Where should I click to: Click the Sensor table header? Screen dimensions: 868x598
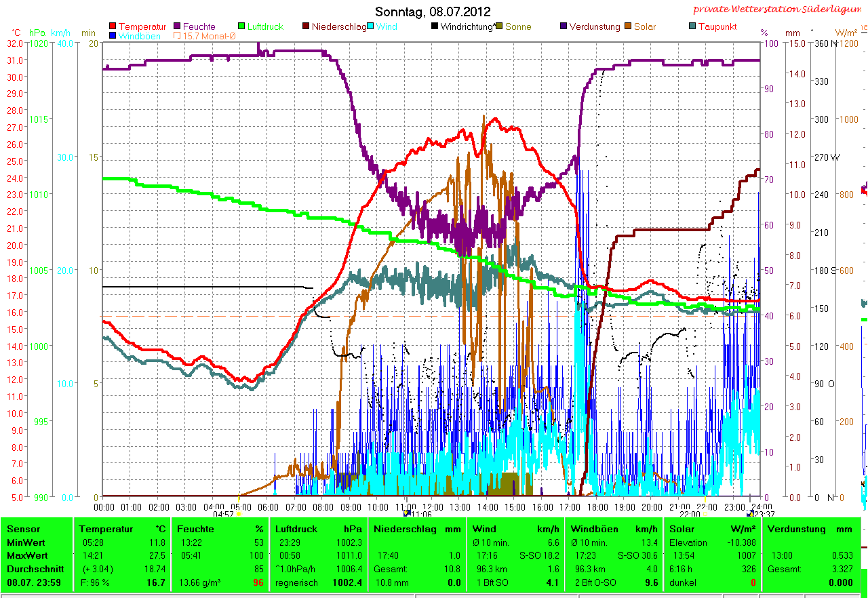[x=24, y=529]
